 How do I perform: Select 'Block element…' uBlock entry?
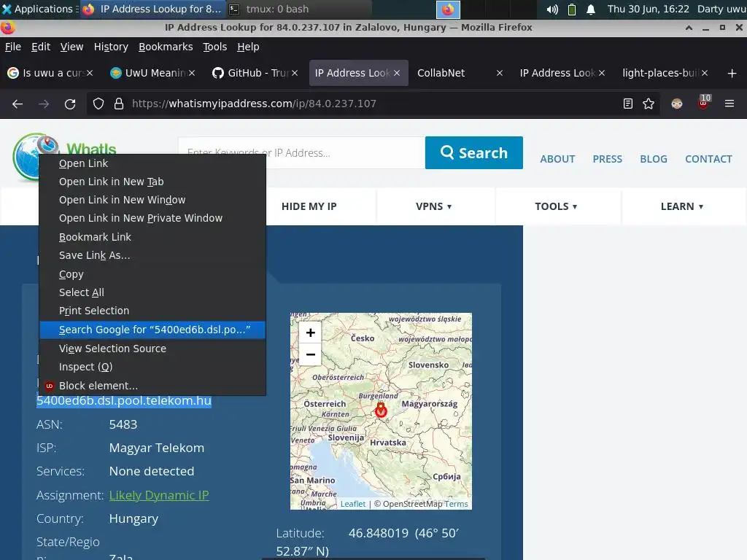(x=152, y=385)
